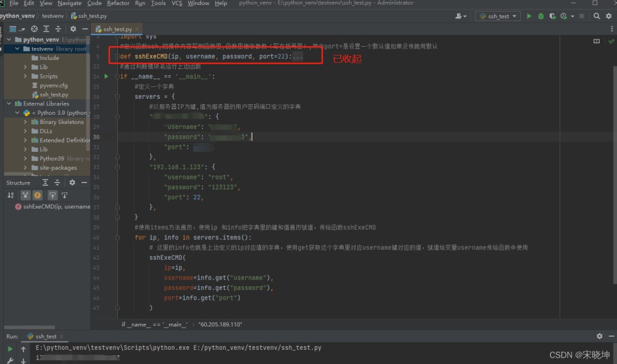Open reader mode icon in editor corner
617x364 pixels.
pyautogui.click(x=597, y=41)
